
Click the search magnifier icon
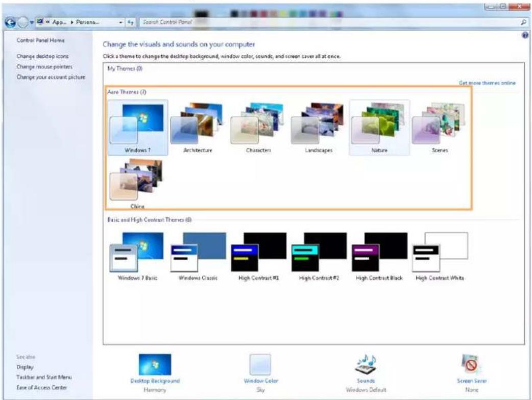523,22
